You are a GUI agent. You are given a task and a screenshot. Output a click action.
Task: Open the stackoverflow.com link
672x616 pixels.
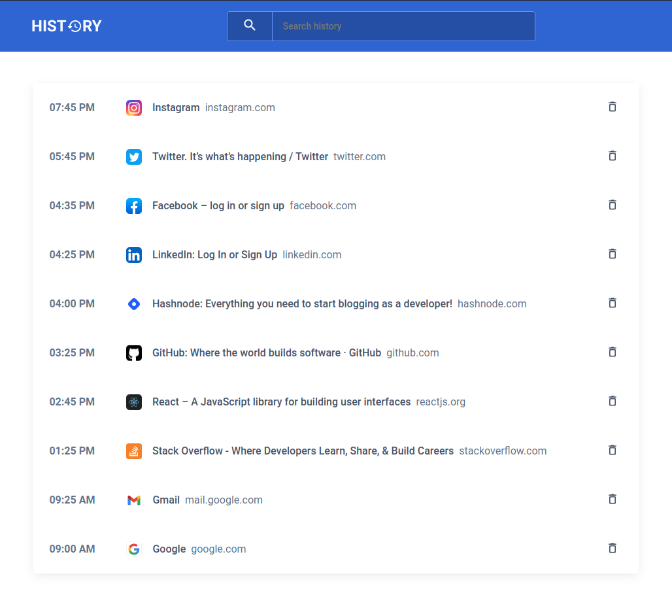click(x=503, y=451)
